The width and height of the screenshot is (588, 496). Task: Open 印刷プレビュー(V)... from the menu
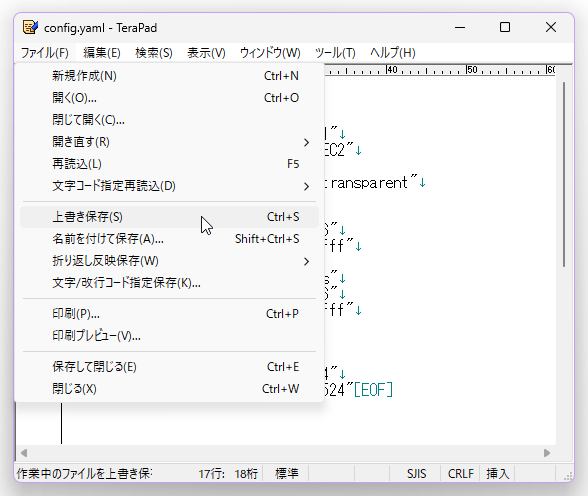coord(170,336)
